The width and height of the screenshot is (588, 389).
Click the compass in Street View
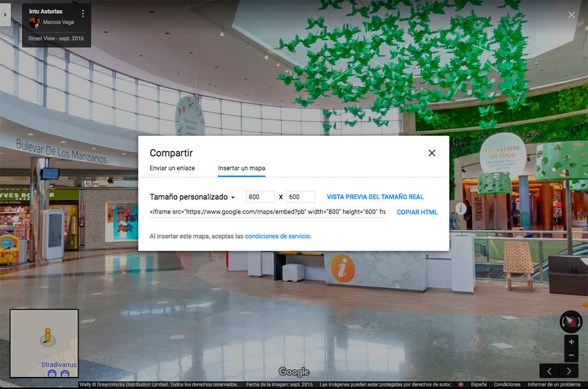(x=571, y=322)
